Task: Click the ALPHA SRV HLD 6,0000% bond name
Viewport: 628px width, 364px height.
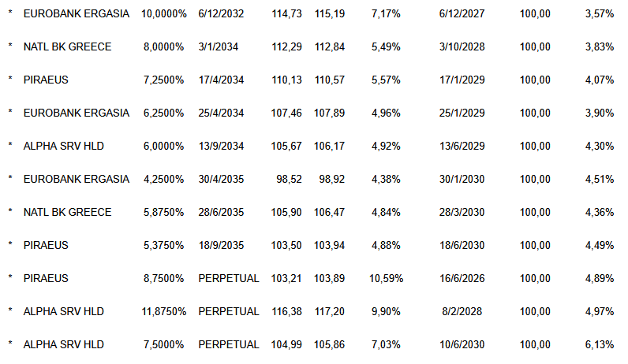Action: click(x=64, y=146)
